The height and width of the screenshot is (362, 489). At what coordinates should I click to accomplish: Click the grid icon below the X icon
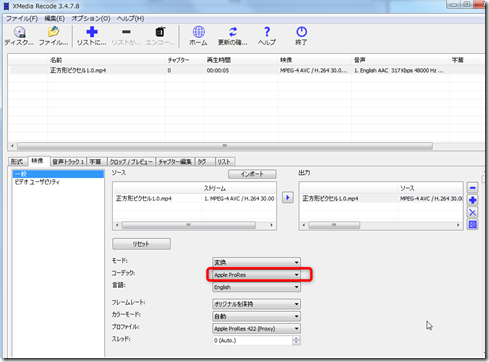click(472, 225)
